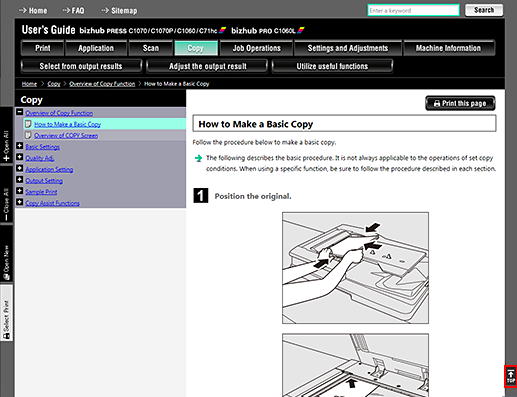
Task: Open the Copy Assist Functions sidebar link
Action: (x=52, y=204)
